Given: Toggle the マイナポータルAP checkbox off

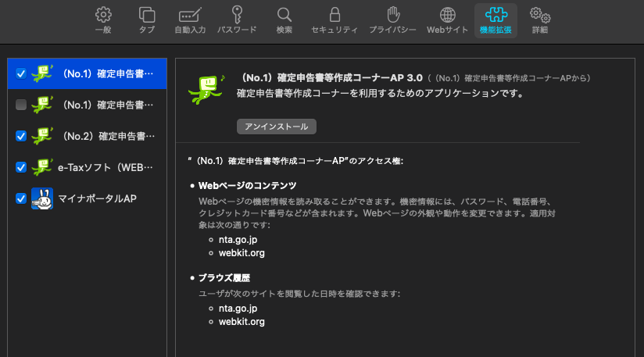Looking at the screenshot, I should tap(21, 198).
